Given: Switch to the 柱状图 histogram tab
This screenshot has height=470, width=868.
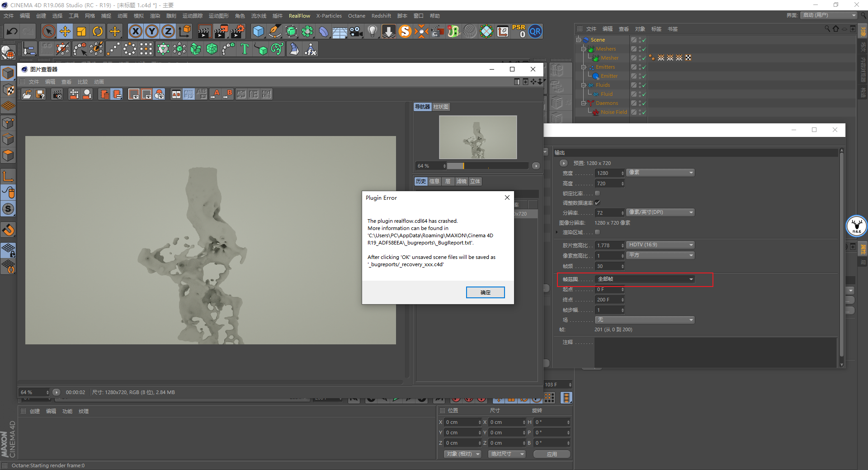Looking at the screenshot, I should tap(441, 107).
